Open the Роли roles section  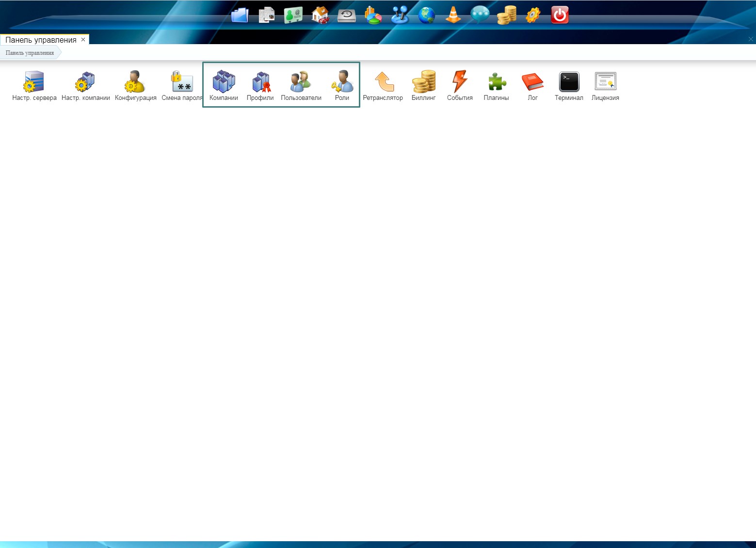pos(342,82)
